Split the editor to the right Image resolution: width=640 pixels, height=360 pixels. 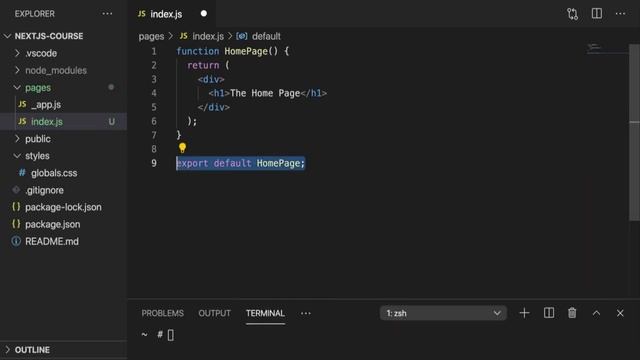[597, 13]
